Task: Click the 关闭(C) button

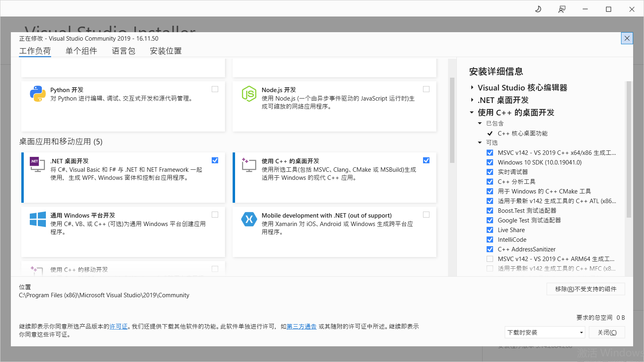Action: point(607,332)
